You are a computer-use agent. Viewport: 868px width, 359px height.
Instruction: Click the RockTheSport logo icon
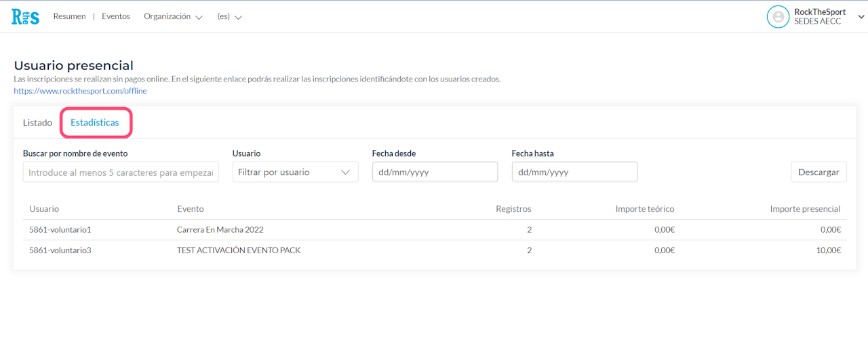(26, 17)
